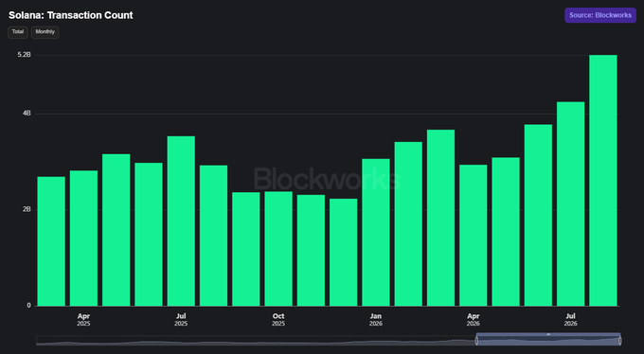
Task: Click the left handle of range slider
Action: tap(476, 341)
